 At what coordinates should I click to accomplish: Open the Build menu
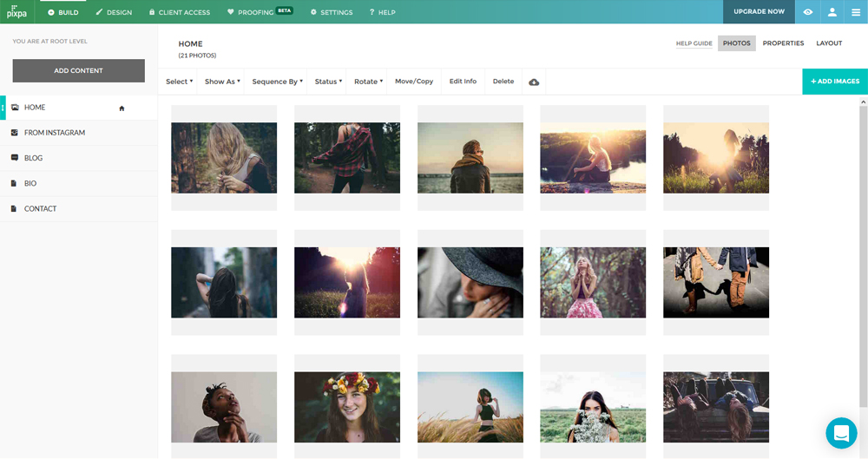pos(63,12)
